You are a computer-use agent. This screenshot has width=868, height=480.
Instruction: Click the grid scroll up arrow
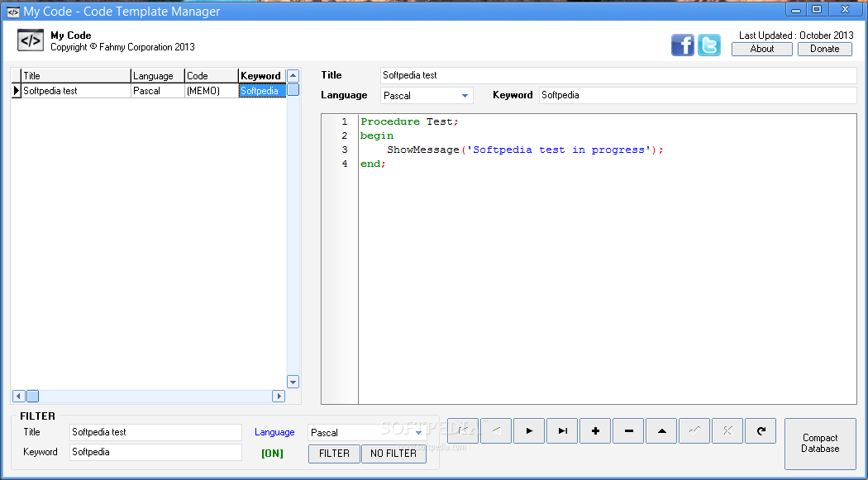click(x=293, y=76)
